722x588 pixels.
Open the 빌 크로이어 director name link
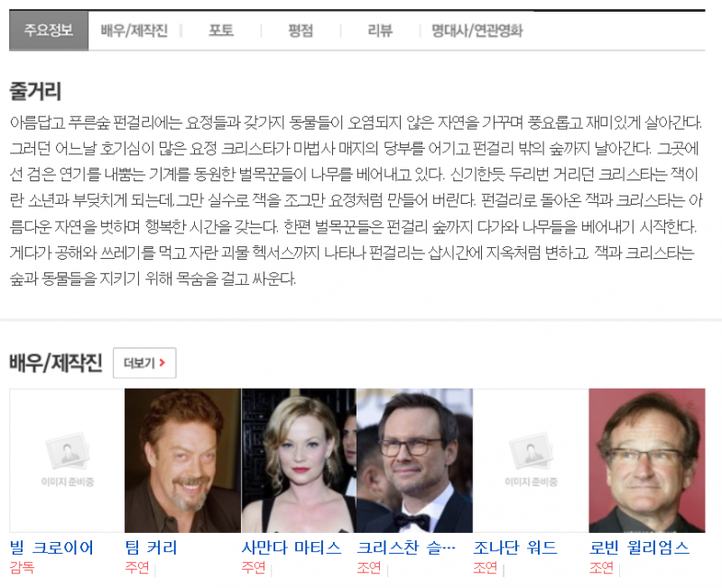click(x=51, y=547)
